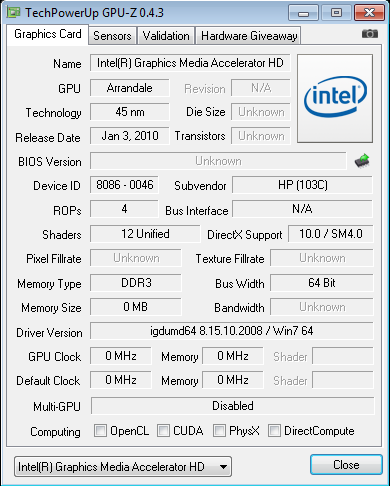The height and width of the screenshot is (486, 390).
Task: Click the Texture Fillrate Unknown field
Action: [322, 258]
